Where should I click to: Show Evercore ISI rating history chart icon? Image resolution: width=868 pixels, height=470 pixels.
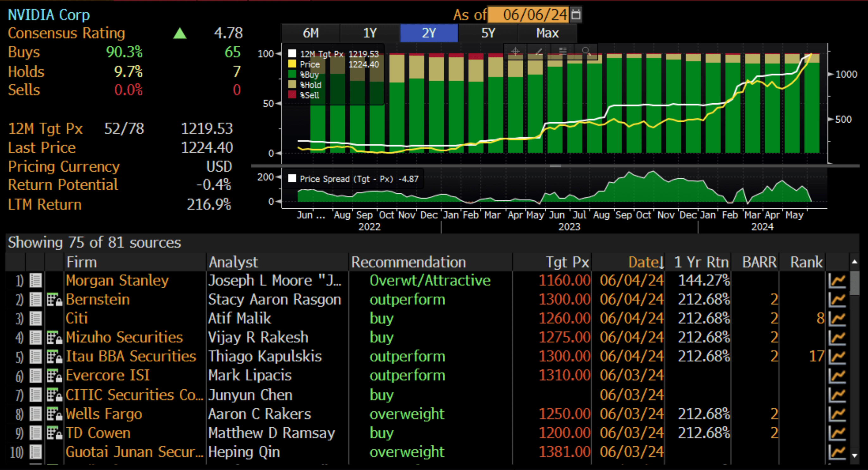pyautogui.click(x=837, y=376)
